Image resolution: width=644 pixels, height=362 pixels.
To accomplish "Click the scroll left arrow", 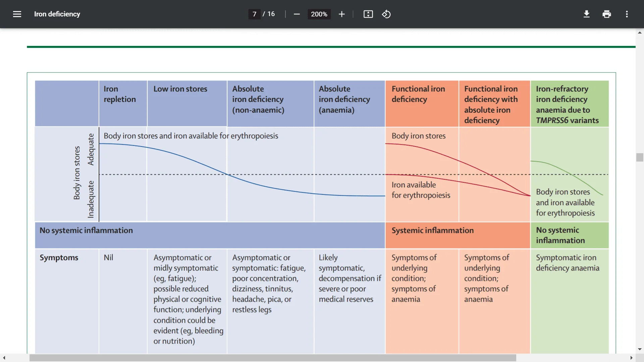I will 4,358.
